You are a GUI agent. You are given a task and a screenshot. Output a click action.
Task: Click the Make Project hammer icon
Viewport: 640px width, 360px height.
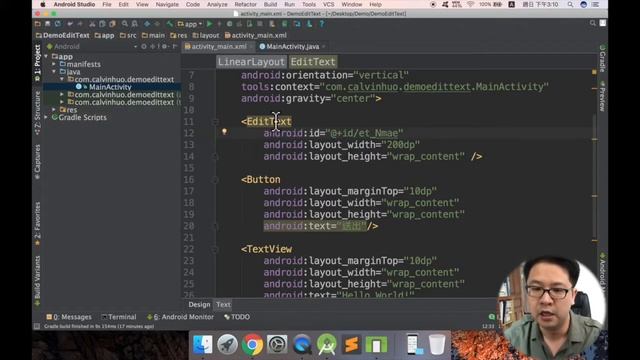coord(169,24)
